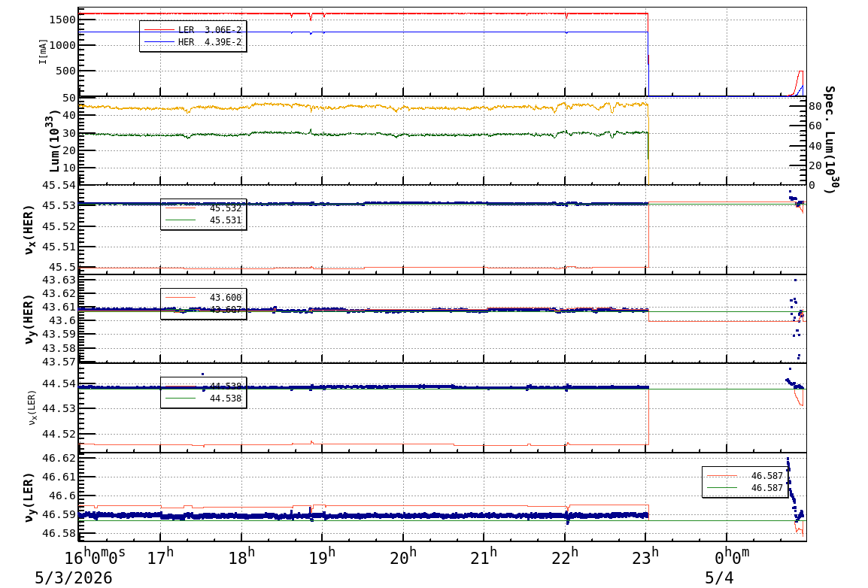Click the 500 tick on current axis
The height and width of the screenshot is (588, 868).
tap(65, 71)
